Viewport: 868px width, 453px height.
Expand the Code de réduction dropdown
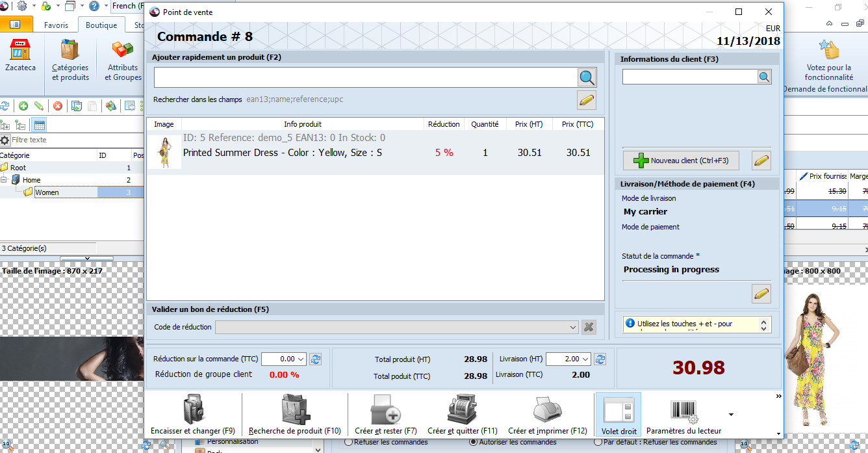(572, 328)
